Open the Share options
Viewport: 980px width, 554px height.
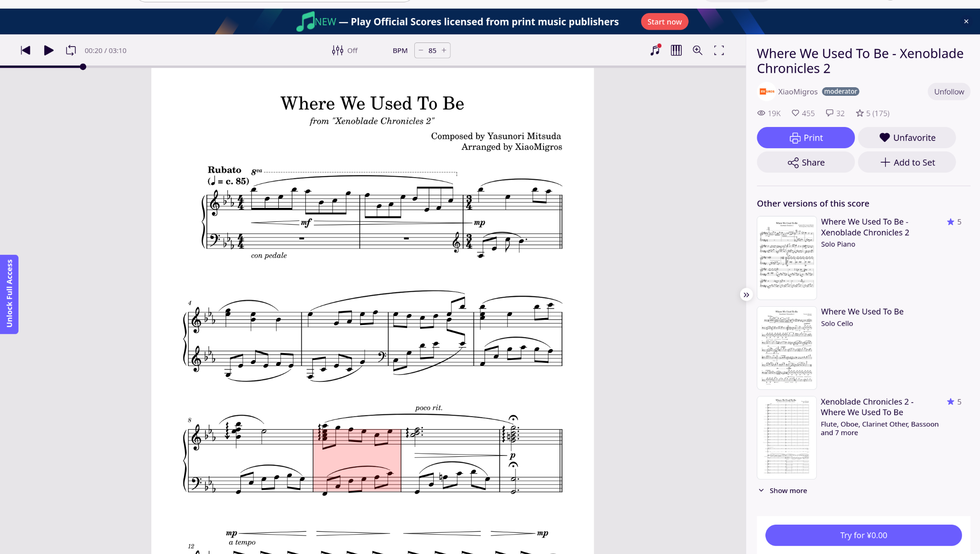[805, 162]
